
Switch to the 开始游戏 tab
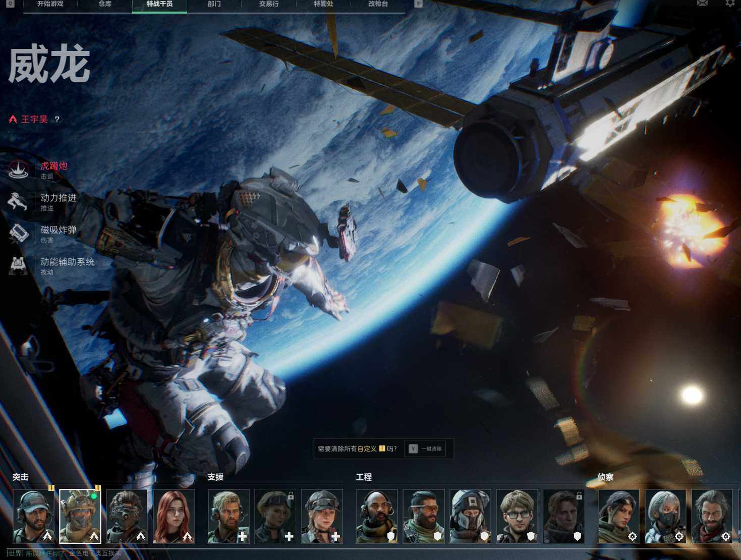(50, 4)
